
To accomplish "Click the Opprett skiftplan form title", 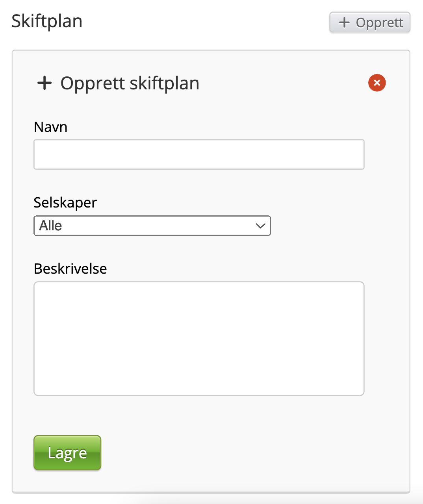I will 130,83.
